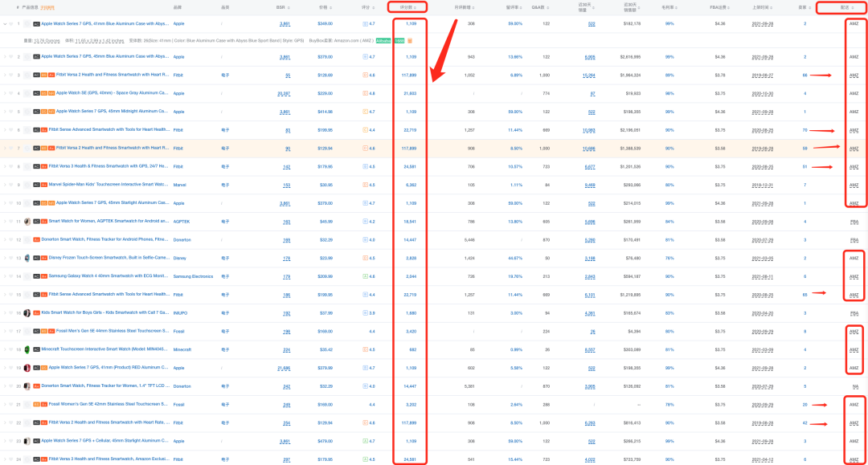Click review rate 44.67% in Disney row

coord(515,259)
